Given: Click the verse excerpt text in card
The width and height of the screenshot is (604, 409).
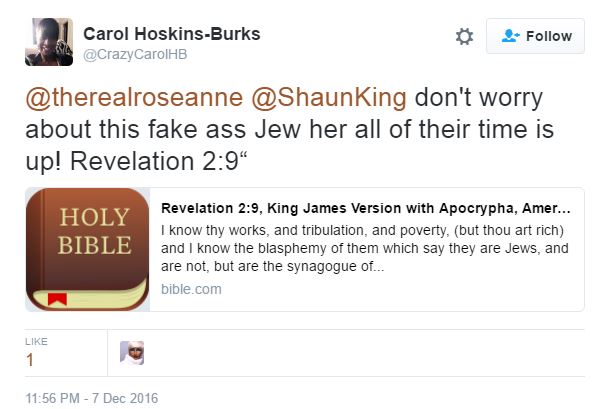Looking at the screenshot, I should (364, 248).
